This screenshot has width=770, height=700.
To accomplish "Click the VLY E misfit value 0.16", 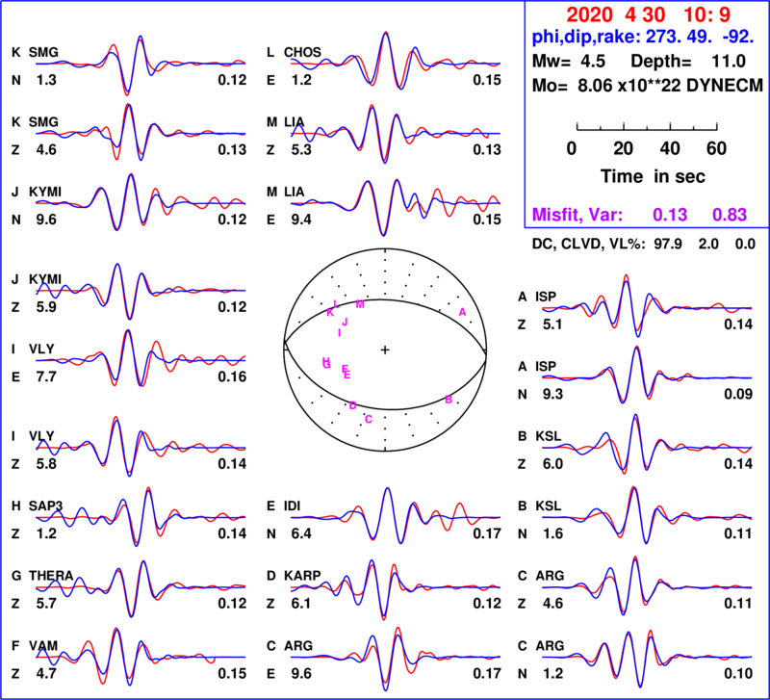I will coord(232,376).
